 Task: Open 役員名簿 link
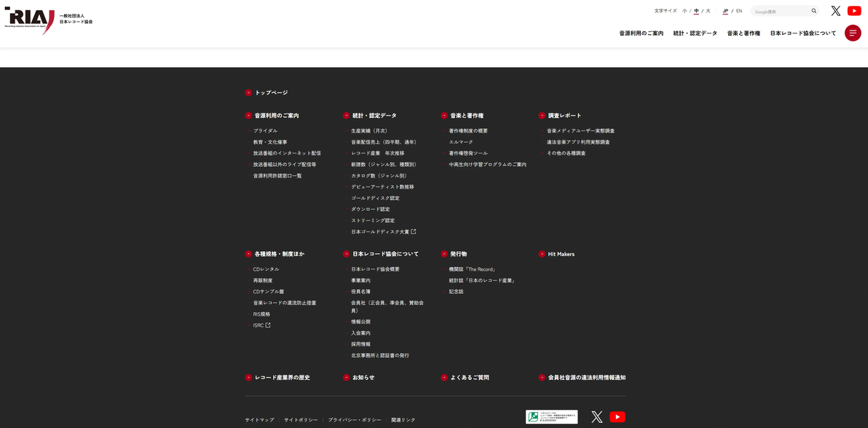coord(360,292)
